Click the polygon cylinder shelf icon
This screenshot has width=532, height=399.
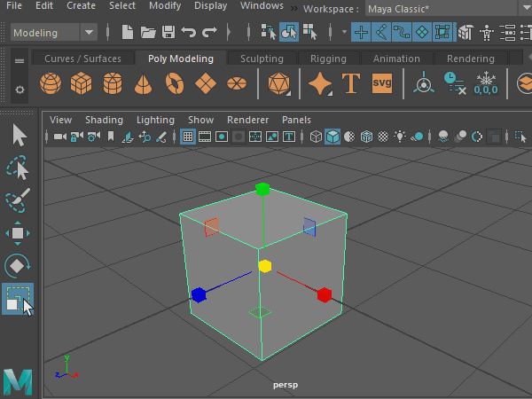[112, 84]
